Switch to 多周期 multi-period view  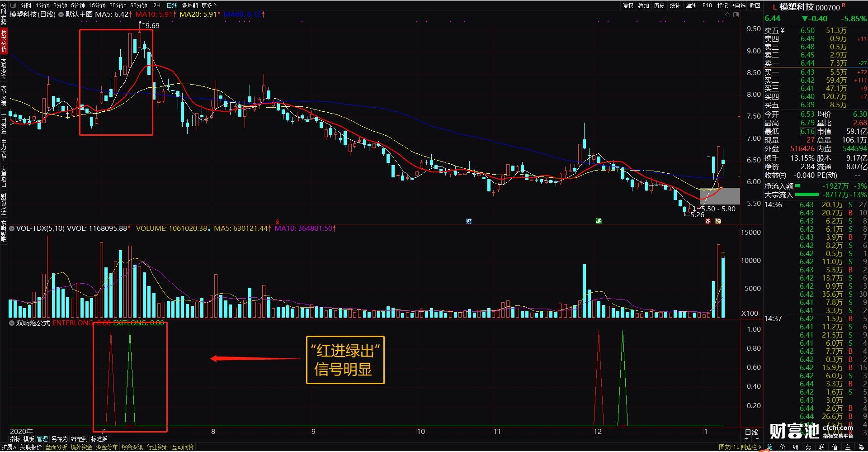189,5
